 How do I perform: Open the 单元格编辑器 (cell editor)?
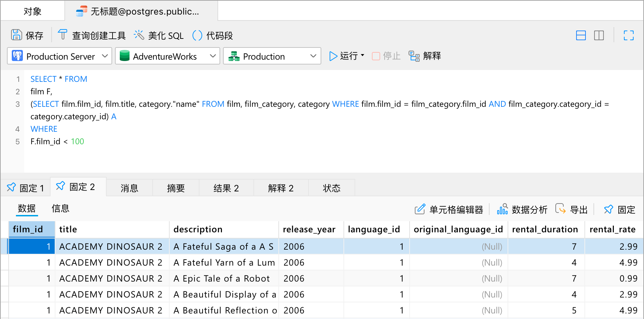click(420, 209)
